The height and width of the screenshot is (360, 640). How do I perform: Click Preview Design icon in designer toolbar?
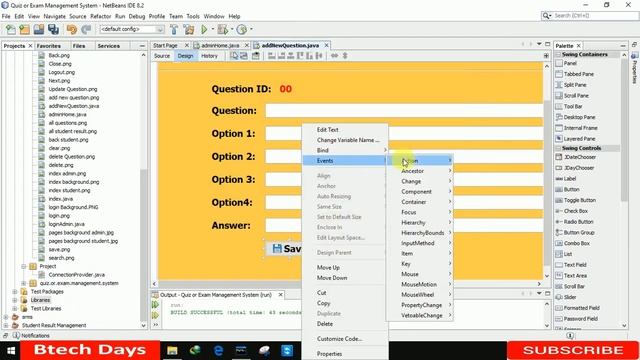pyautogui.click(x=256, y=56)
